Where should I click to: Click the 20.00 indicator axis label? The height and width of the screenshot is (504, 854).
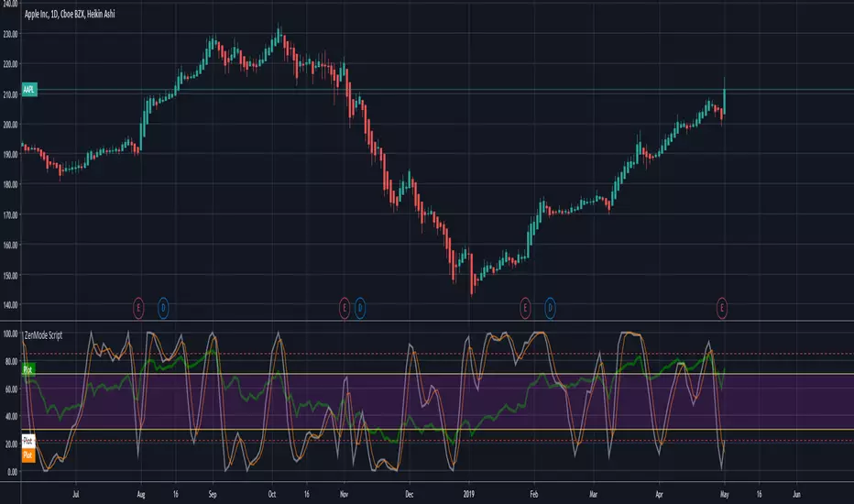[11, 444]
